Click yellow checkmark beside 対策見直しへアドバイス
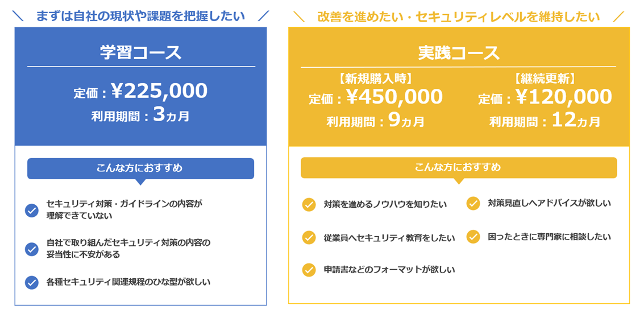Image resolution: width=644 pixels, height=309 pixels. coord(473,203)
